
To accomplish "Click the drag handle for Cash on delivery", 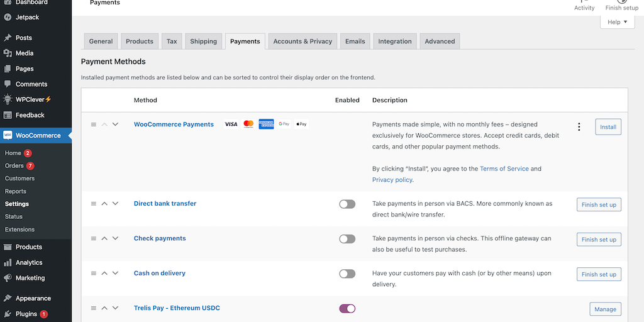I will [94, 274].
